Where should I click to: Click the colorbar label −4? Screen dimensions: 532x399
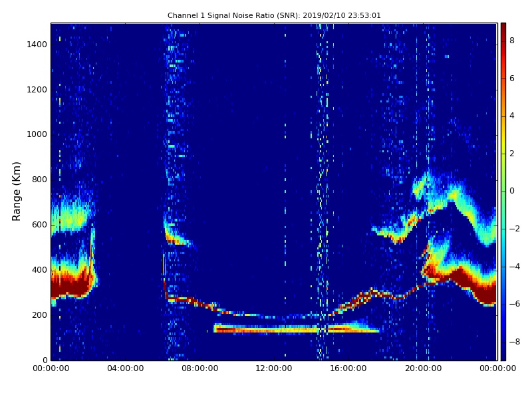tap(515, 267)
